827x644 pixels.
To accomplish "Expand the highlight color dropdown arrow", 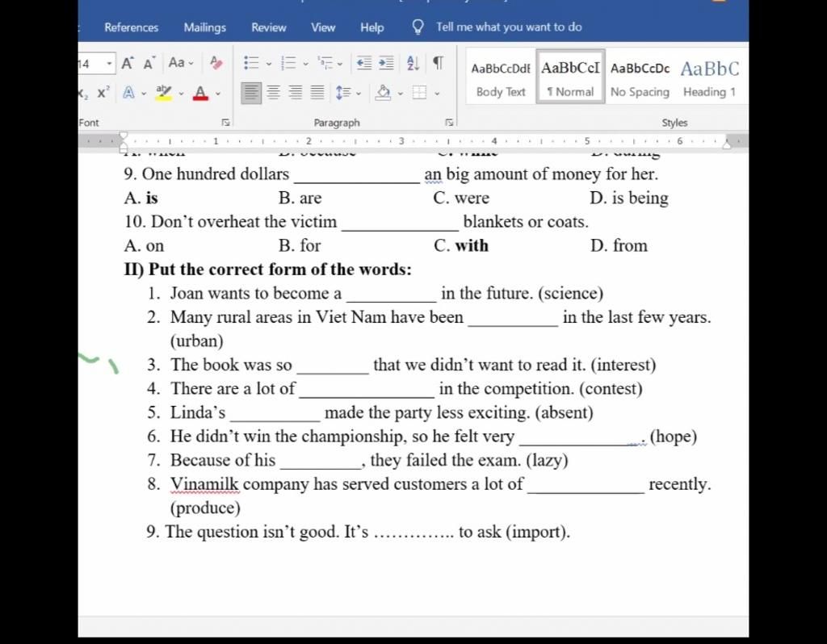I will coord(181,94).
